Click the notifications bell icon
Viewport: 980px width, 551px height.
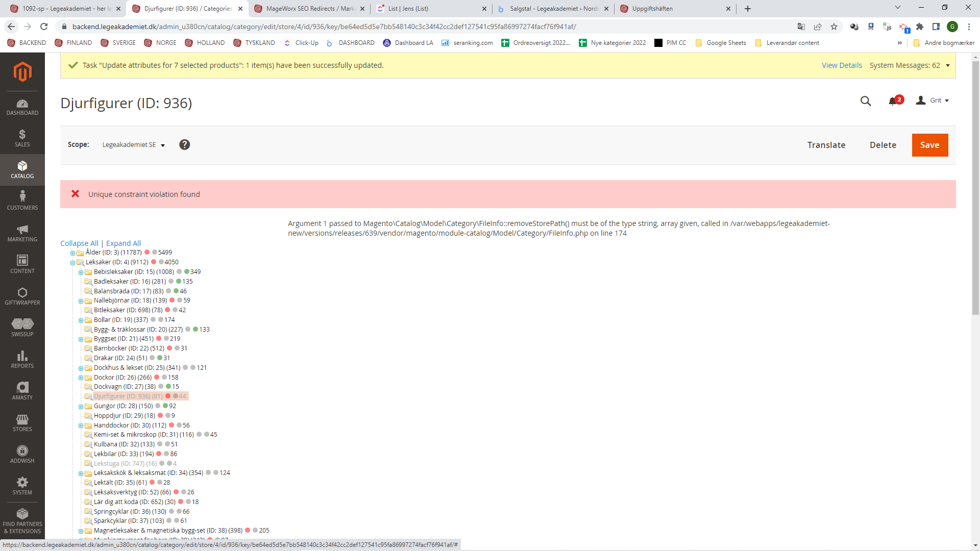[x=893, y=101]
